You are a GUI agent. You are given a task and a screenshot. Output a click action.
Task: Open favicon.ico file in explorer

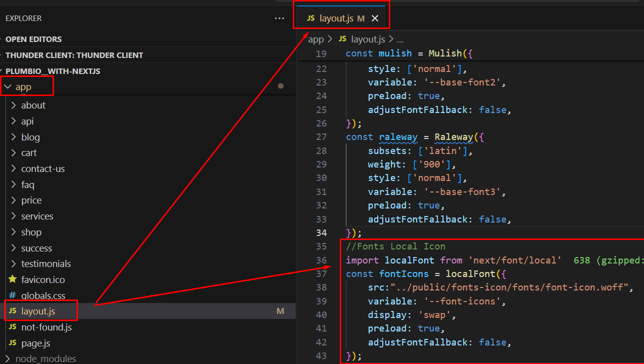coord(43,279)
